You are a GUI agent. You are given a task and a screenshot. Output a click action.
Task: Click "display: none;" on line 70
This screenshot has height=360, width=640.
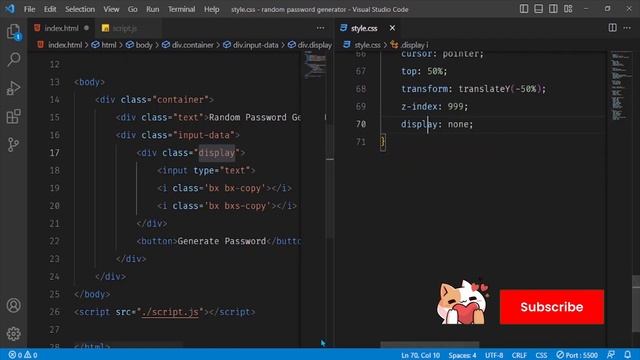(437, 124)
